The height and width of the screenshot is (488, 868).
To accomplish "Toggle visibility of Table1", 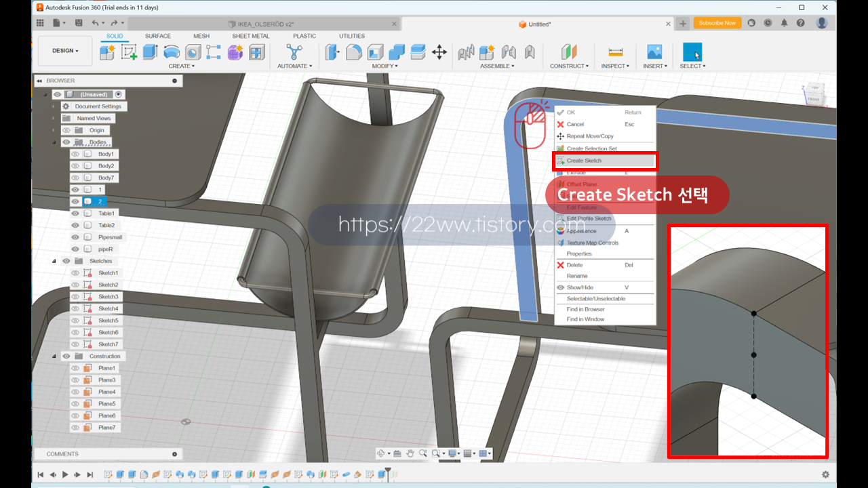I will point(76,213).
